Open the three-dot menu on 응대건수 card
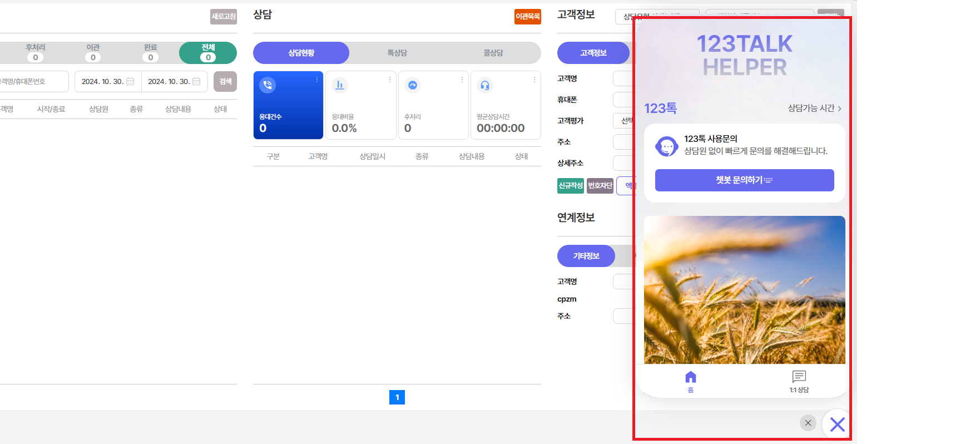Image resolution: width=980 pixels, height=444 pixels. coord(317,80)
